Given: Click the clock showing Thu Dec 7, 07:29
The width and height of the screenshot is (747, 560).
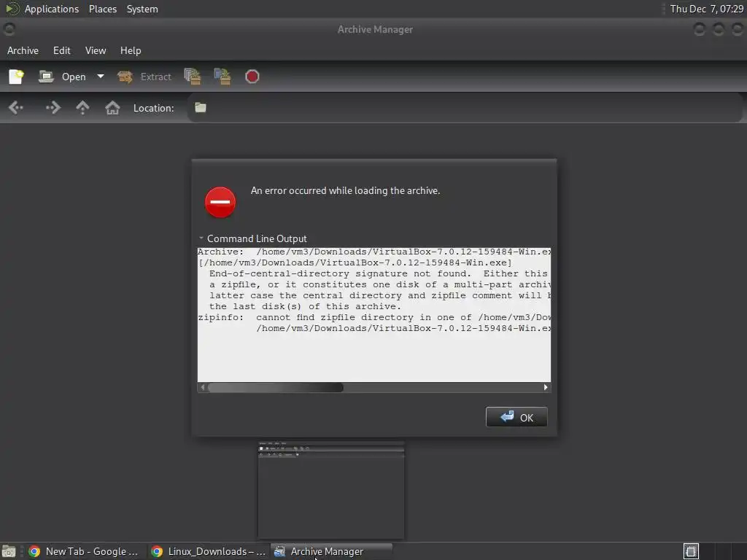Looking at the screenshot, I should [706, 9].
